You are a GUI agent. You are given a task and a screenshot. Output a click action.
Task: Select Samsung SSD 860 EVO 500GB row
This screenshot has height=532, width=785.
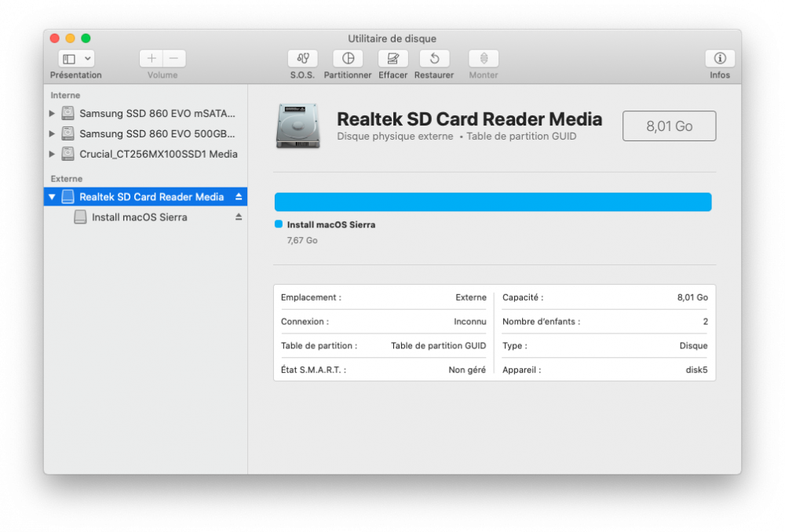[x=146, y=133]
